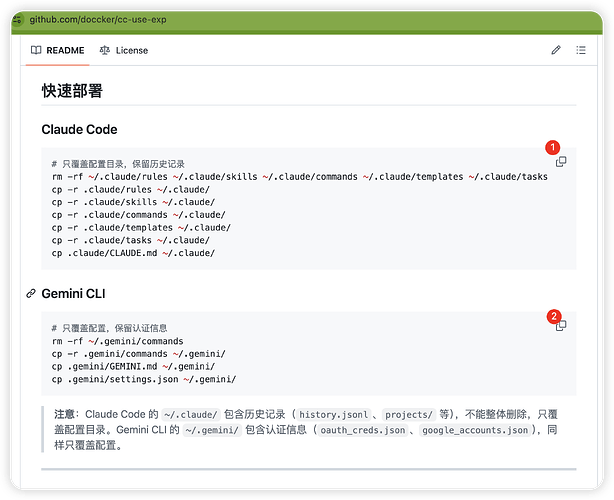Click the 快速部署 heading

(72, 91)
